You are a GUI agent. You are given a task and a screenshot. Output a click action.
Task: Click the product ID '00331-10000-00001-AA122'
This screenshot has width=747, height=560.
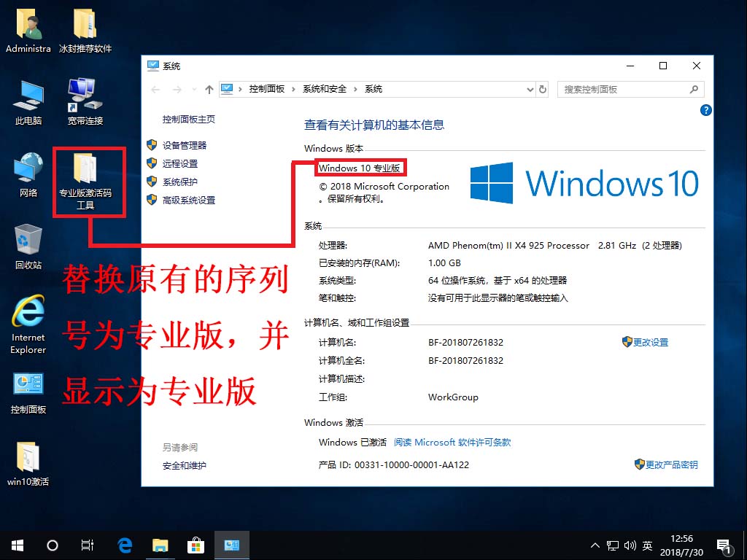(411, 464)
